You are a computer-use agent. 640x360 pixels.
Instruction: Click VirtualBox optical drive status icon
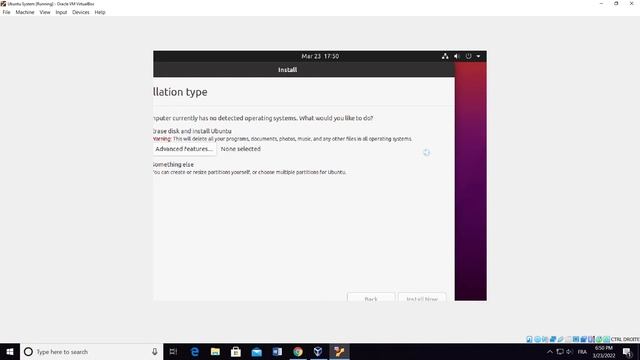pyautogui.click(x=538, y=339)
